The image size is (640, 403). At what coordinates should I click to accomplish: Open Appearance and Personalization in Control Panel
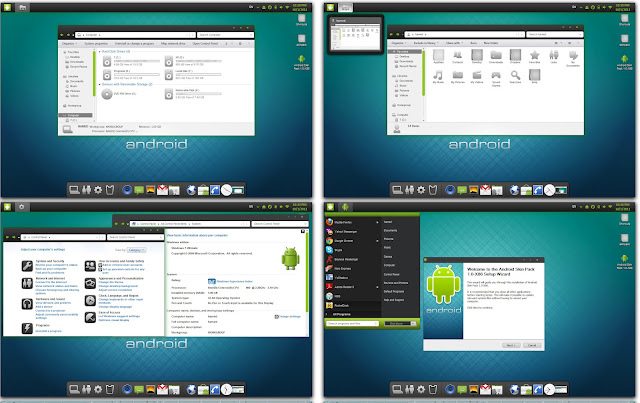click(x=121, y=278)
